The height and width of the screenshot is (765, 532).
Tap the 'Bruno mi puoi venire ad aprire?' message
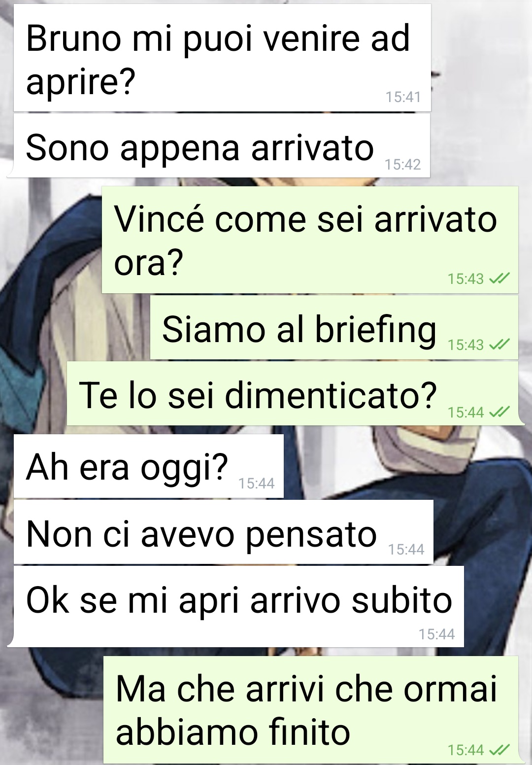[222, 58]
